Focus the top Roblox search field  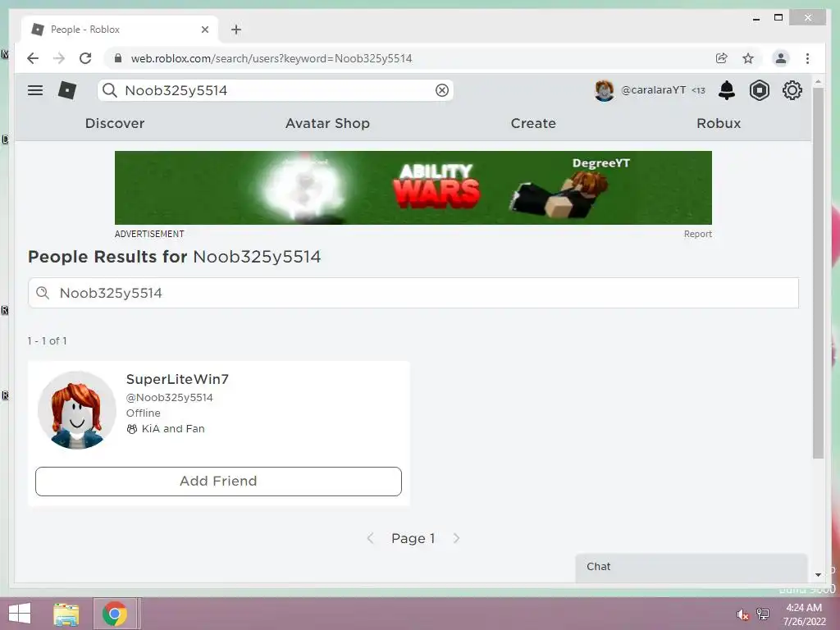276,90
